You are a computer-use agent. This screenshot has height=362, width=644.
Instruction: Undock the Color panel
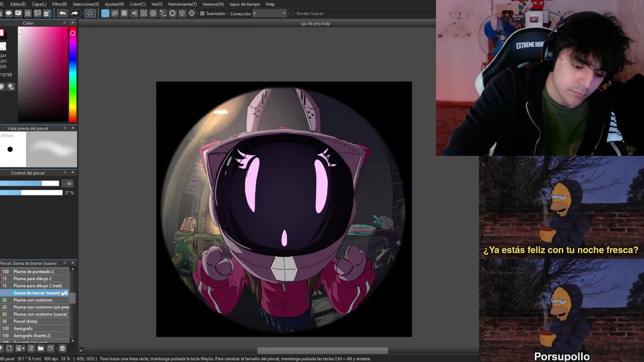coord(64,23)
